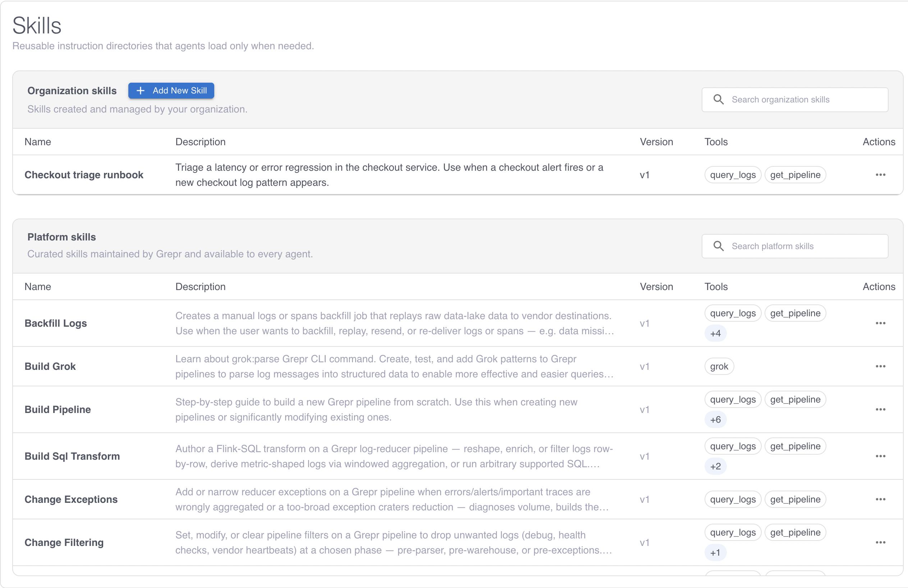
Task: Click get_pipeline chip in Checkout triage runbook row
Action: pos(795,175)
